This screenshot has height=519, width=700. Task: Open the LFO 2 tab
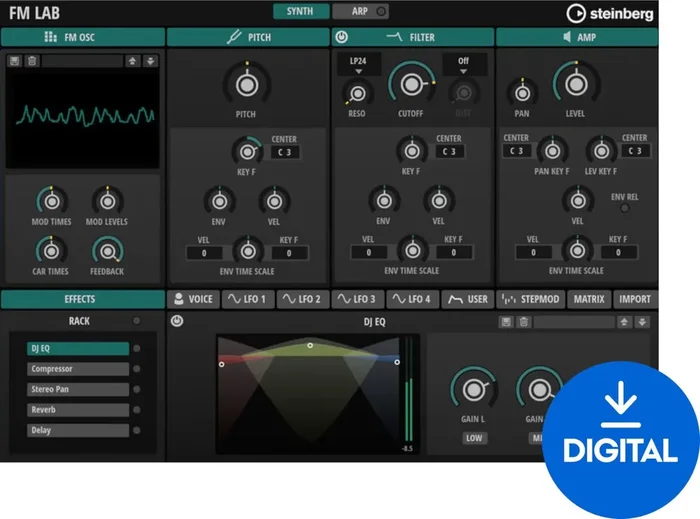(x=303, y=299)
